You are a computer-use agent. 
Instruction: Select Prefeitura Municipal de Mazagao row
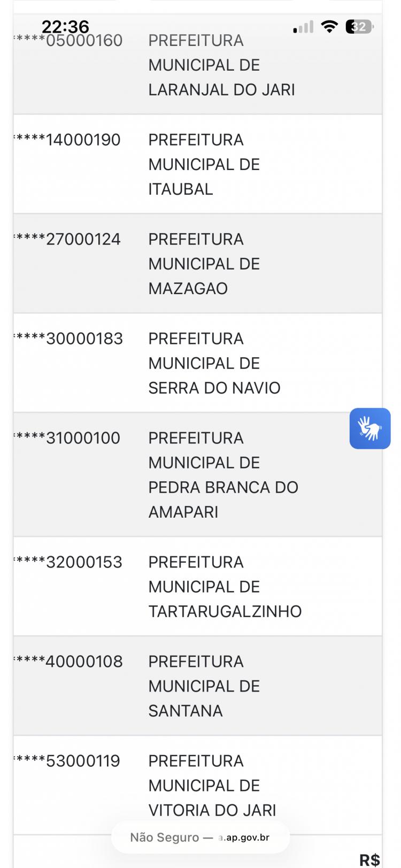point(204,264)
